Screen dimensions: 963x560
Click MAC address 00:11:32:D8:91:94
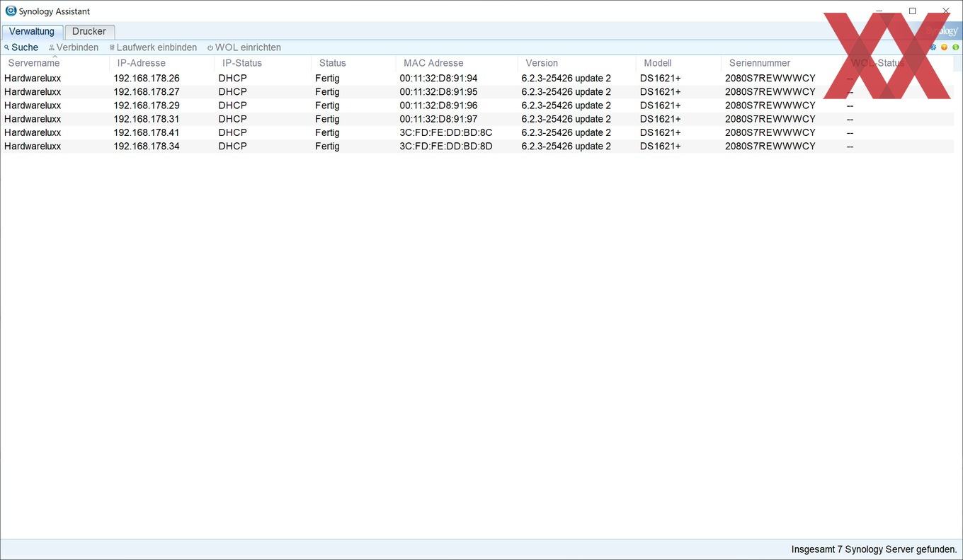click(x=438, y=79)
